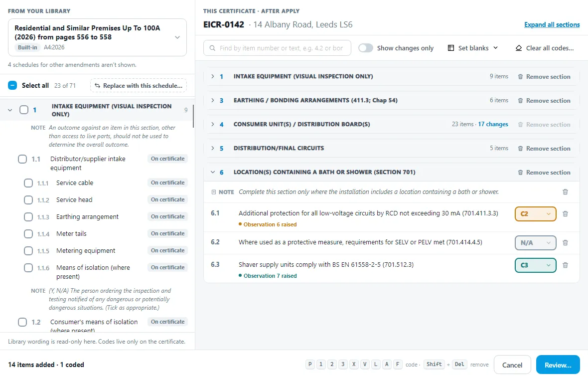The height and width of the screenshot is (379, 588).
Task: Remove section 3 Earthing / Bonding Arrangements
Action: [544, 101]
